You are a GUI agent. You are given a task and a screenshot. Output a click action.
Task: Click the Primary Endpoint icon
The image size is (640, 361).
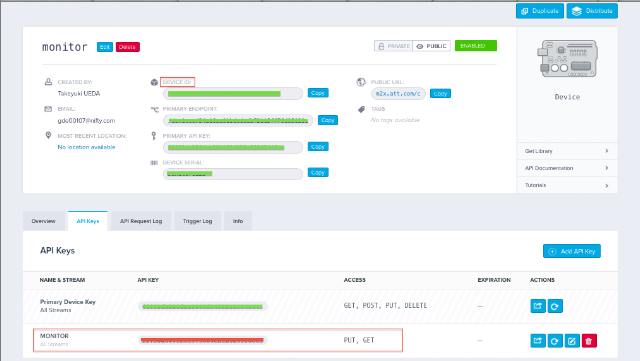[x=154, y=109]
